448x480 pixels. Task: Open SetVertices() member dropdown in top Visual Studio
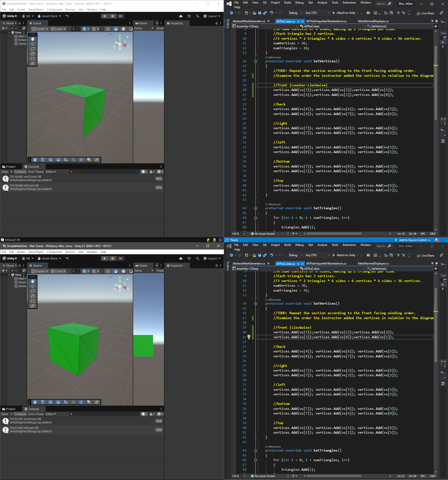(400, 26)
